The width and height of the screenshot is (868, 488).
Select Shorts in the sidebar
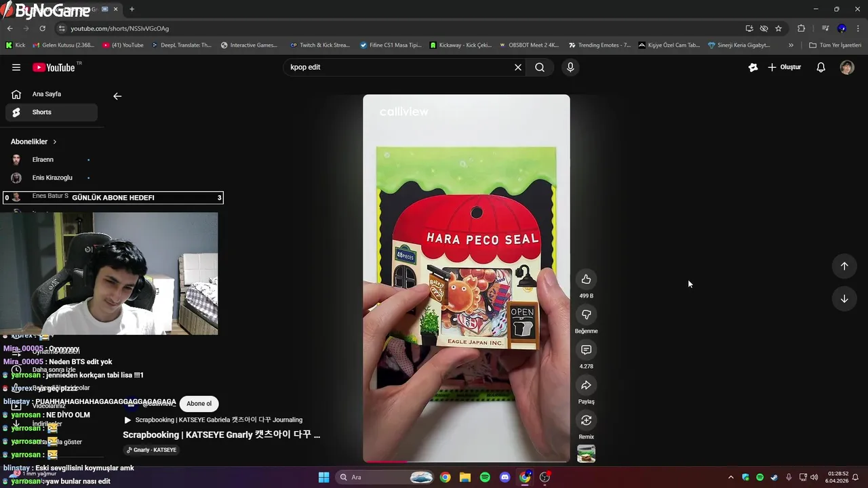click(52, 112)
